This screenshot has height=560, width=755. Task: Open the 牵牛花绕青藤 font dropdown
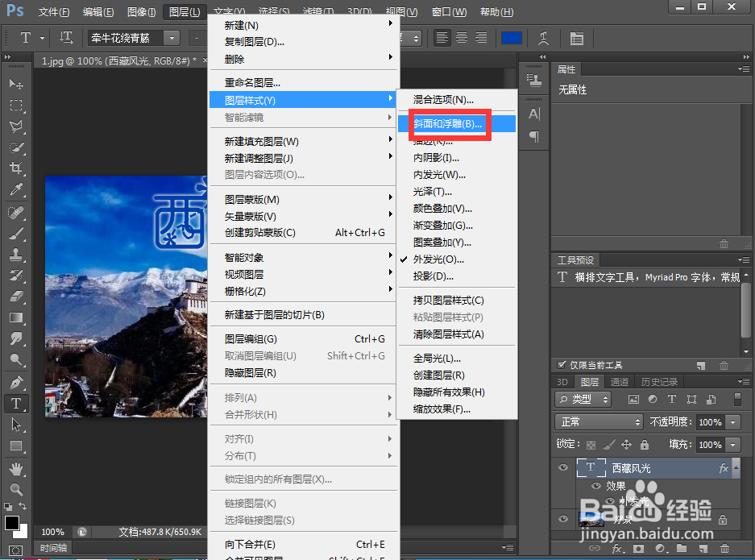[171, 38]
